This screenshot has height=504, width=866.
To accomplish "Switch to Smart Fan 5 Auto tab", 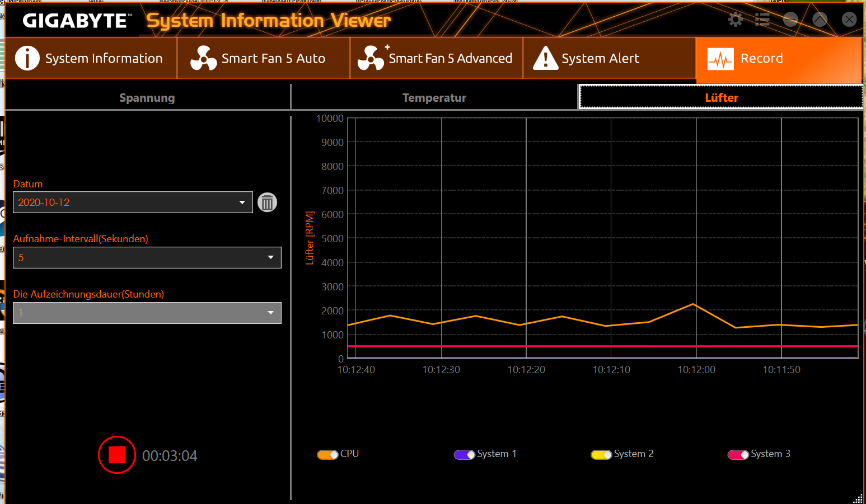I will (x=263, y=58).
